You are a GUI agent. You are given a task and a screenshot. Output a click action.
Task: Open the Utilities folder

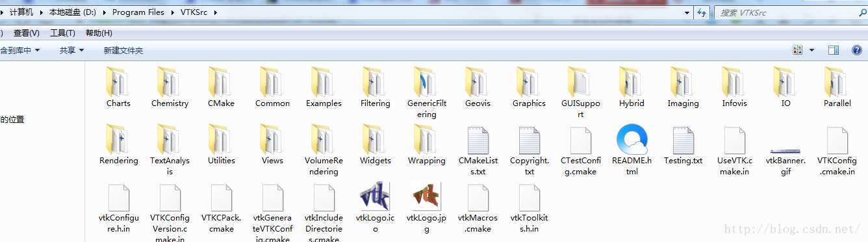pos(221,144)
